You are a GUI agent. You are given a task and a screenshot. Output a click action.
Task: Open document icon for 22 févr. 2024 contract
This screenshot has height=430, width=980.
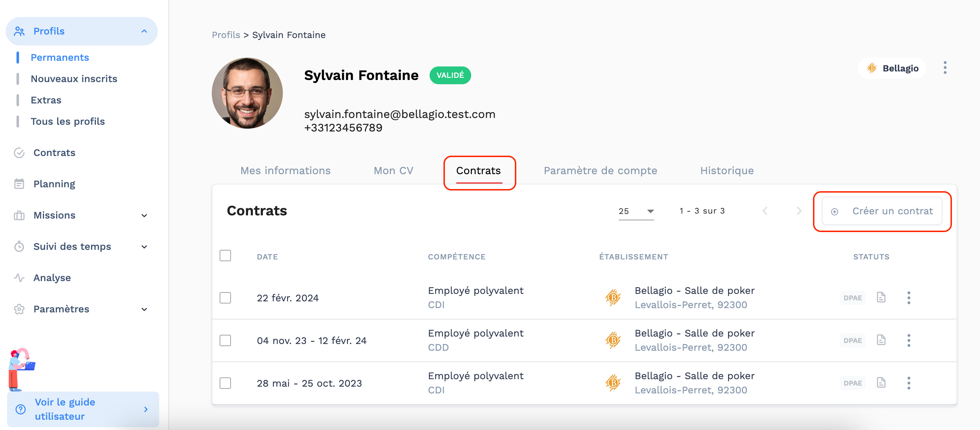tap(881, 297)
